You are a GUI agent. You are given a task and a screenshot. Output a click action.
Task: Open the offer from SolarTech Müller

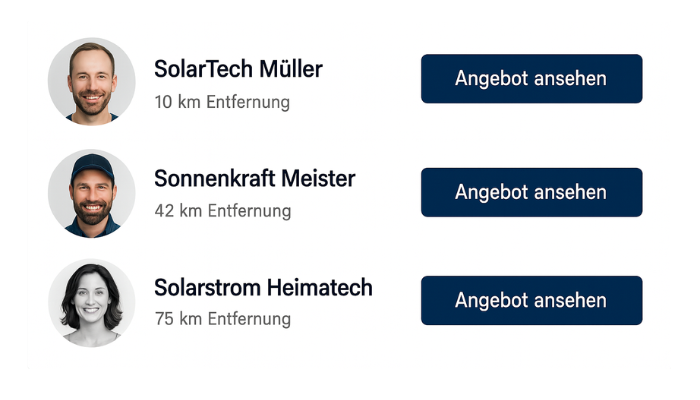[x=531, y=79]
